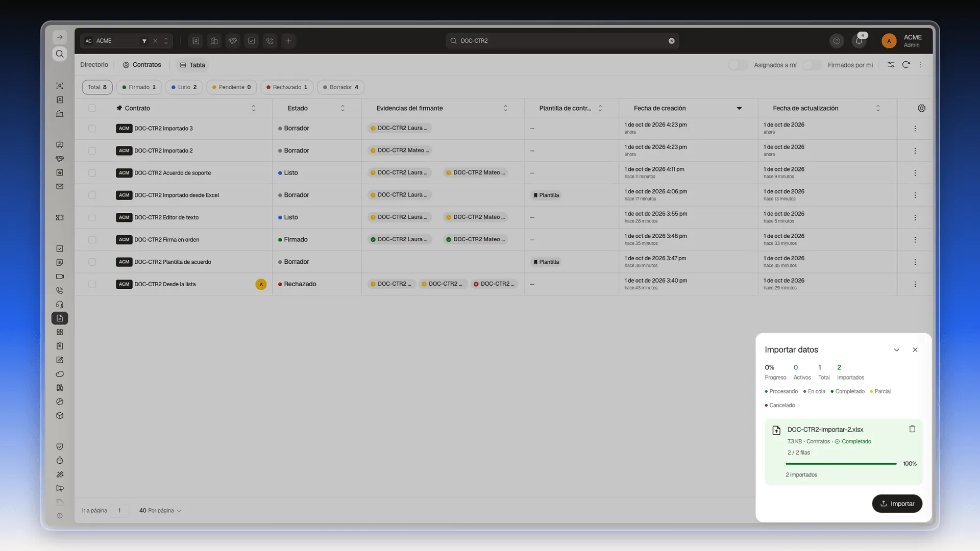Select all rows with header checkbox
The height and width of the screenshot is (551, 980).
[x=92, y=108]
